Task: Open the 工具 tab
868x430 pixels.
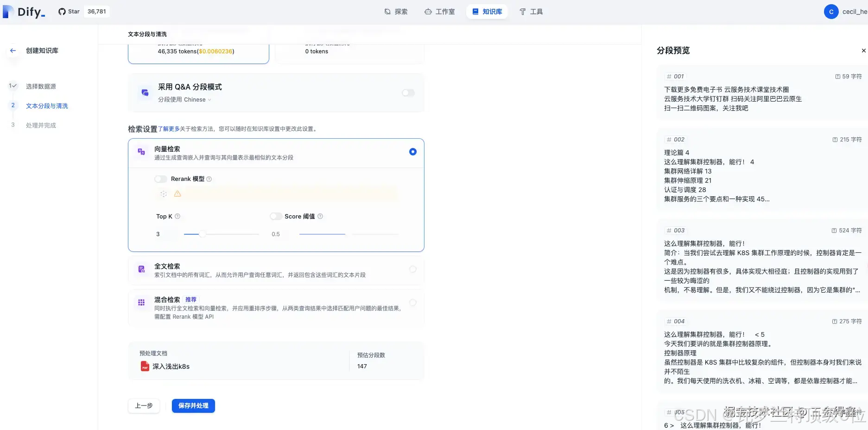Action: point(531,12)
